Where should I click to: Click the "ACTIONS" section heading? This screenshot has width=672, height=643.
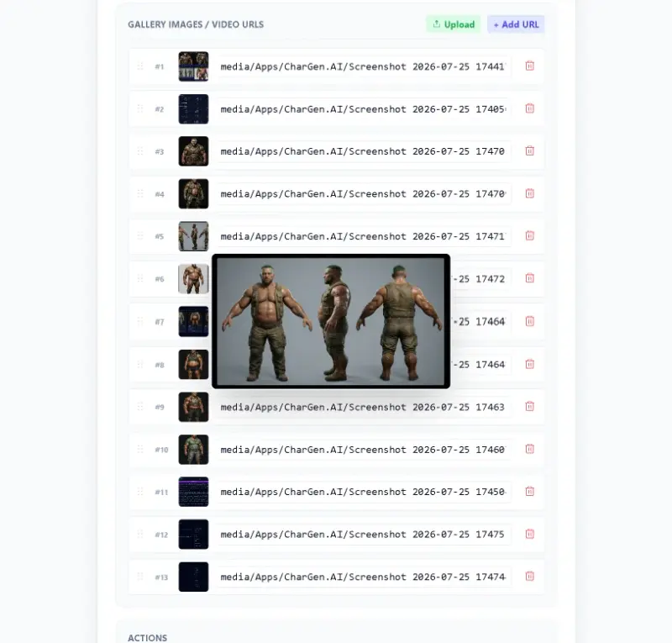148,637
